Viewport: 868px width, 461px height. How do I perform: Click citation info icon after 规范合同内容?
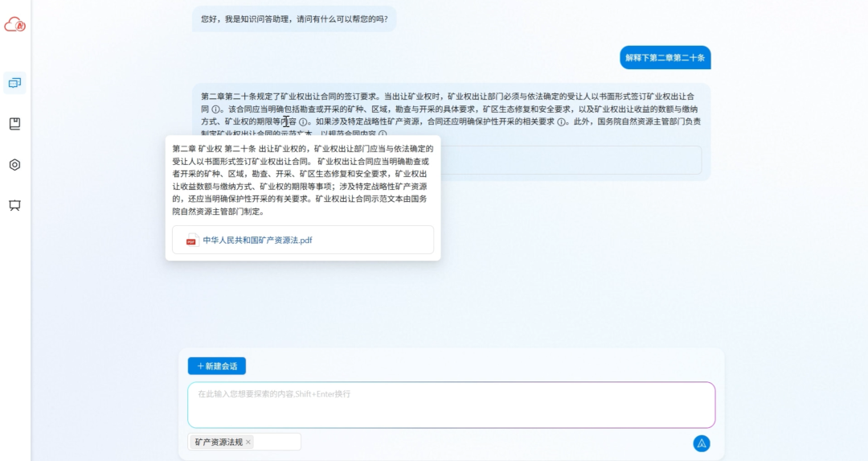(383, 134)
